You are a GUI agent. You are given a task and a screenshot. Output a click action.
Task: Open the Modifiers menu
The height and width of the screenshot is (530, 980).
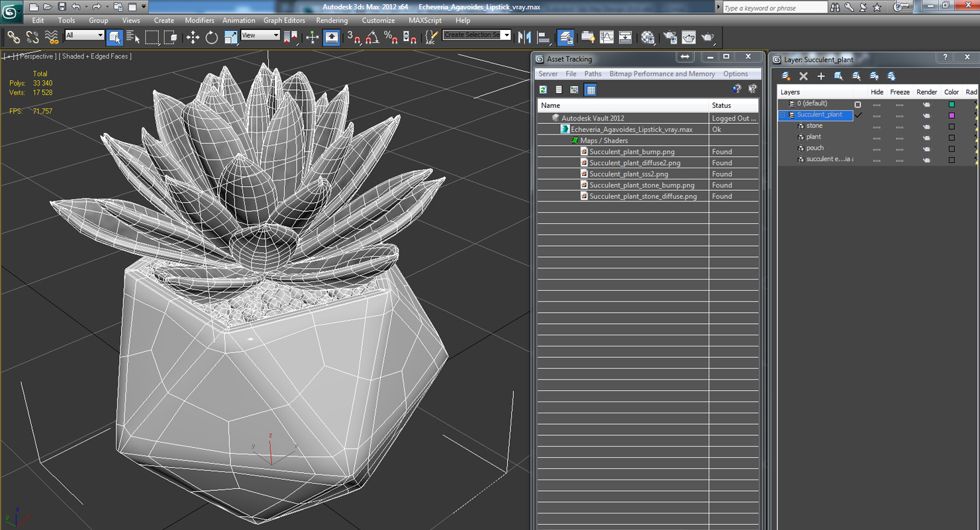(199, 21)
